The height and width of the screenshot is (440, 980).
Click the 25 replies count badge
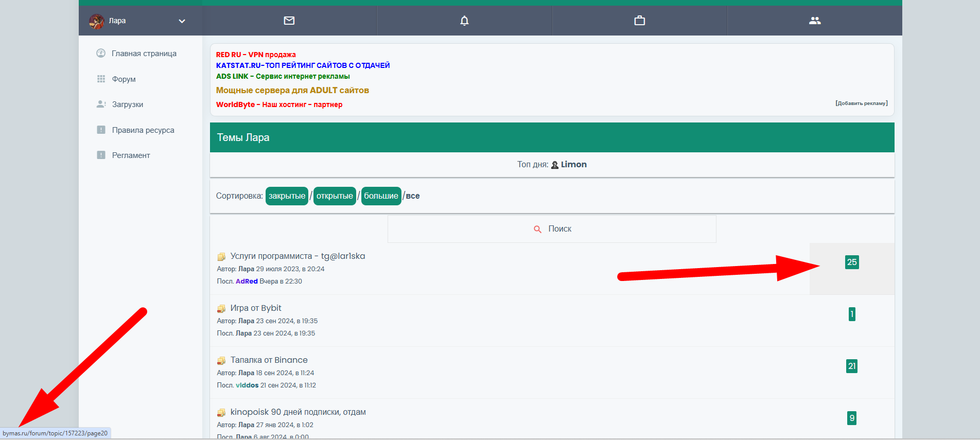pos(852,262)
